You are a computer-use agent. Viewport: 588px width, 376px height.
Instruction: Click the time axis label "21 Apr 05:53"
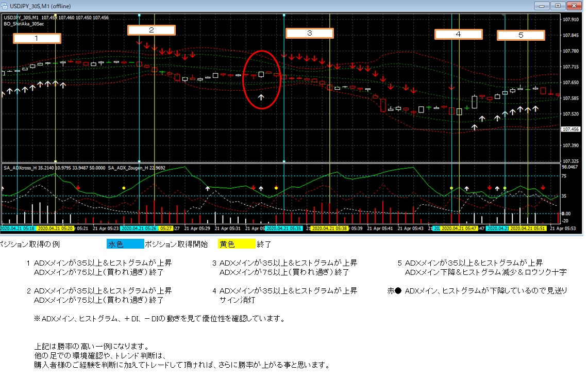tap(563, 228)
